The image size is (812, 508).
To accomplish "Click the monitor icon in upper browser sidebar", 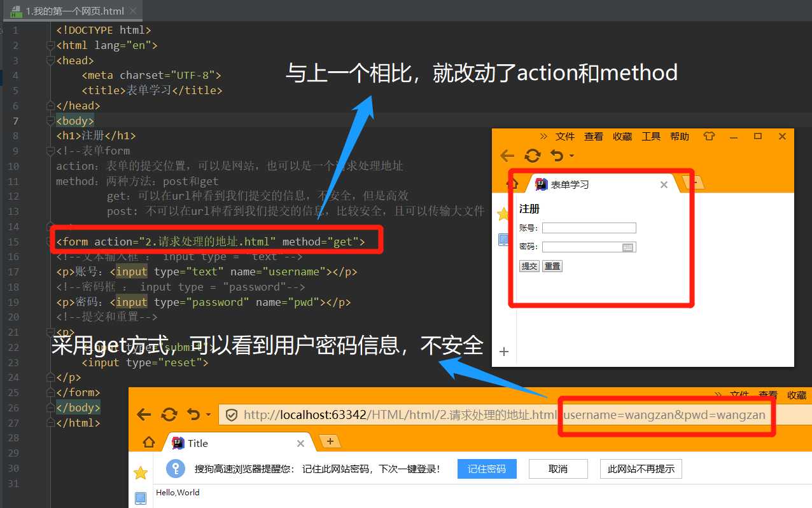I will pos(503,240).
